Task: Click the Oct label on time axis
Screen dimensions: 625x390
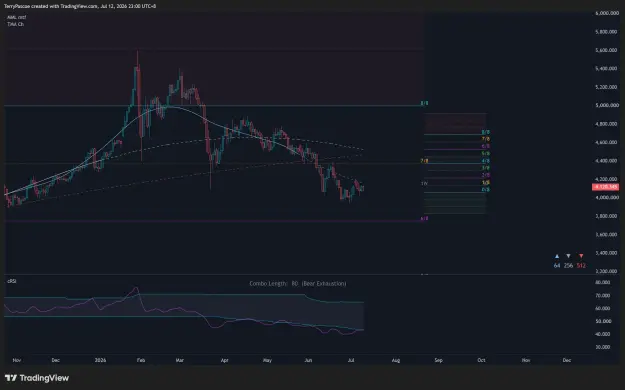Action: 482,360
